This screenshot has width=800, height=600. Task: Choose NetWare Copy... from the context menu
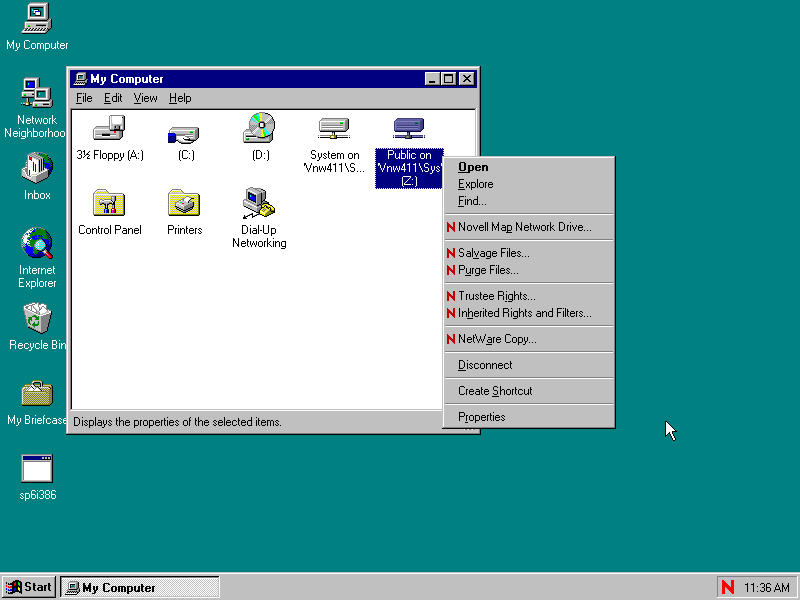tap(529, 339)
